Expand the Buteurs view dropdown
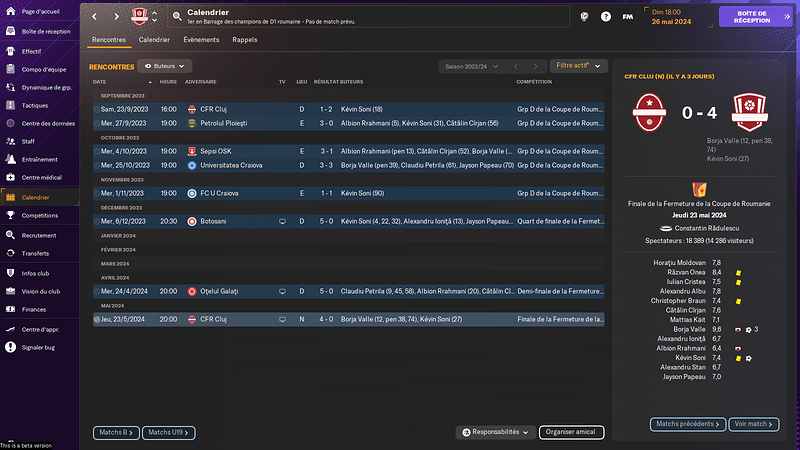Image resolution: width=800 pixels, height=450 pixels. tap(164, 66)
